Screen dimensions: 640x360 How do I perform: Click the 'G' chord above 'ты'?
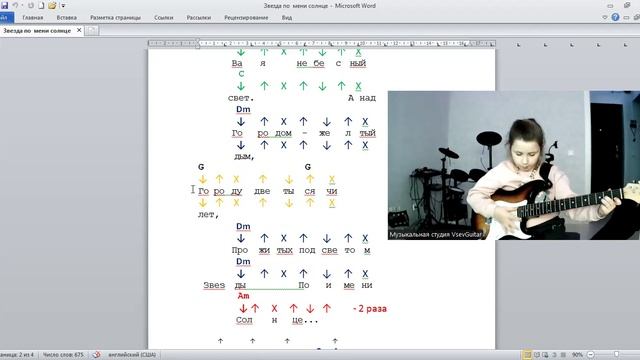tap(308, 167)
